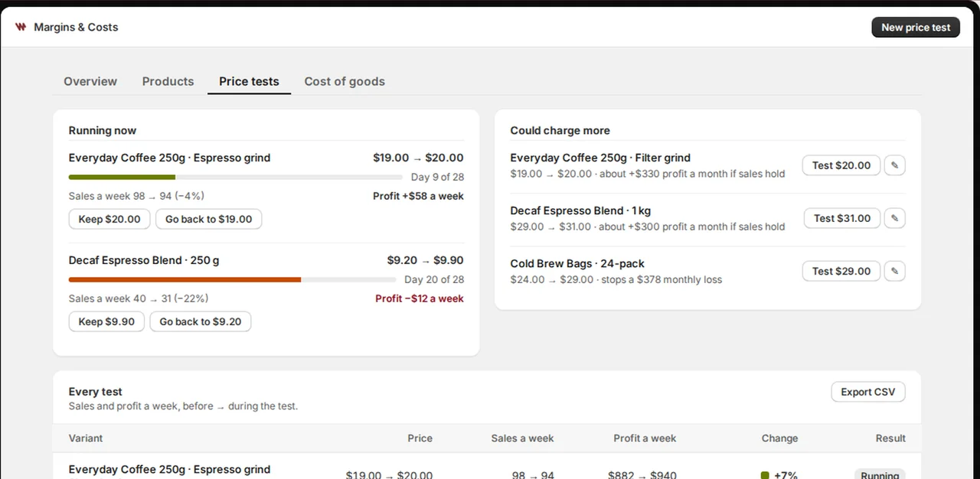Click the Variant column header
Viewport: 980px width, 479px height.
click(86, 438)
